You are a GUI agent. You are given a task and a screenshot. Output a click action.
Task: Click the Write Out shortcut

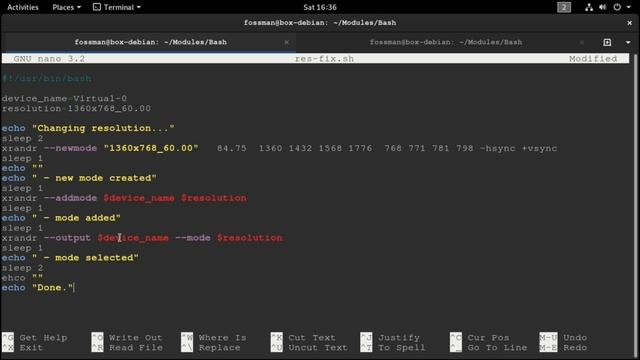[x=127, y=338]
